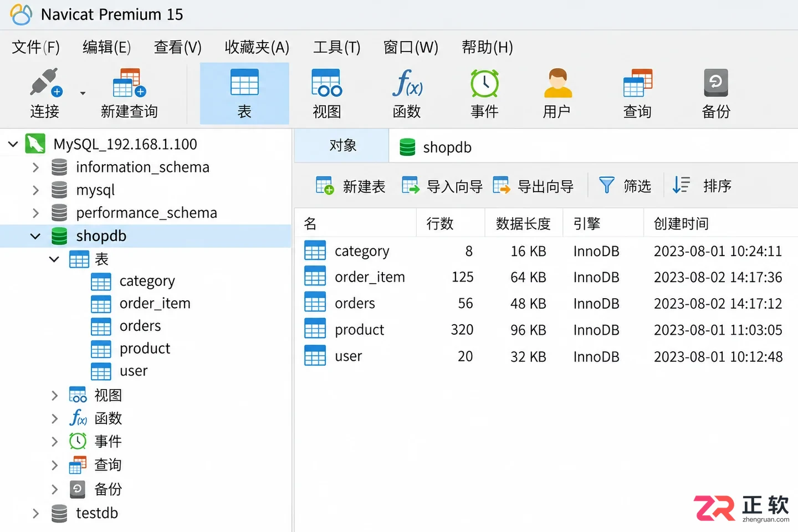798x532 pixels.
Task: Click the 排序 (Sort) button
Action: pyautogui.click(x=702, y=186)
